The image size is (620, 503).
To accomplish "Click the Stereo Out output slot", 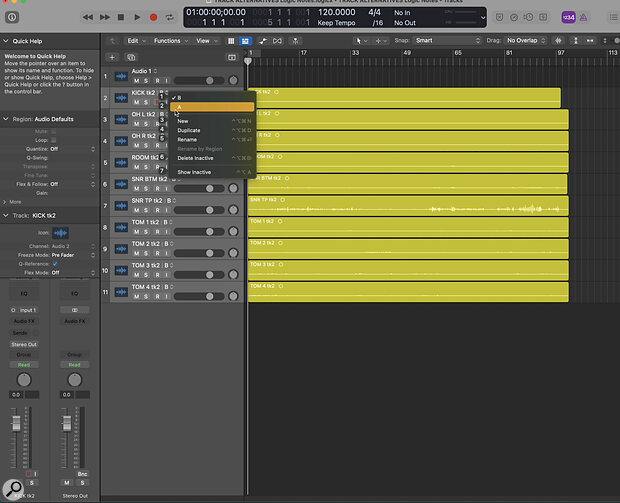I will click(x=24, y=344).
